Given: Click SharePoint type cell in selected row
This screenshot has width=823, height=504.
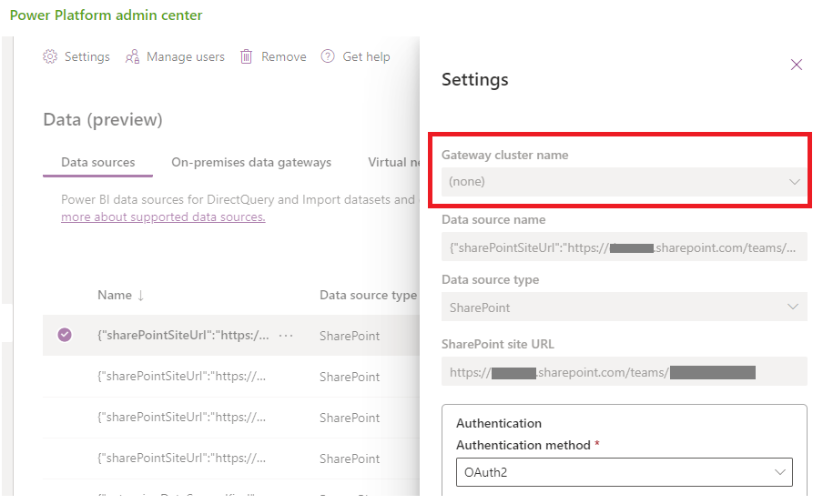Looking at the screenshot, I should (x=350, y=336).
